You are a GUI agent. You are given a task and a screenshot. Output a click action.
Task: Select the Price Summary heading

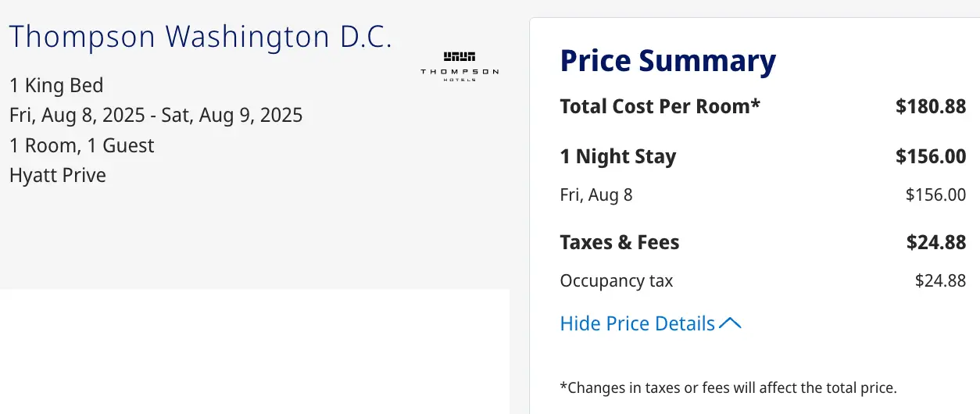[668, 61]
